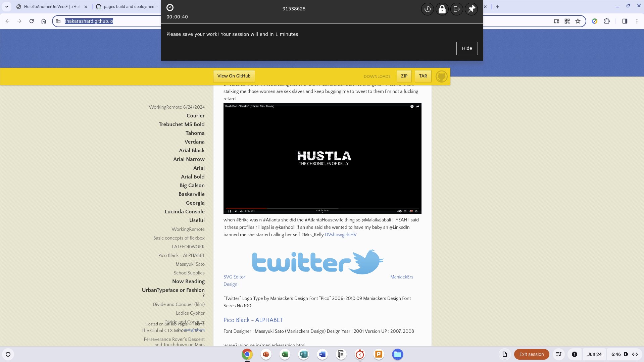Image resolution: width=644 pixels, height=362 pixels.
Task: Open SVG Editor link
Action: 234,277
